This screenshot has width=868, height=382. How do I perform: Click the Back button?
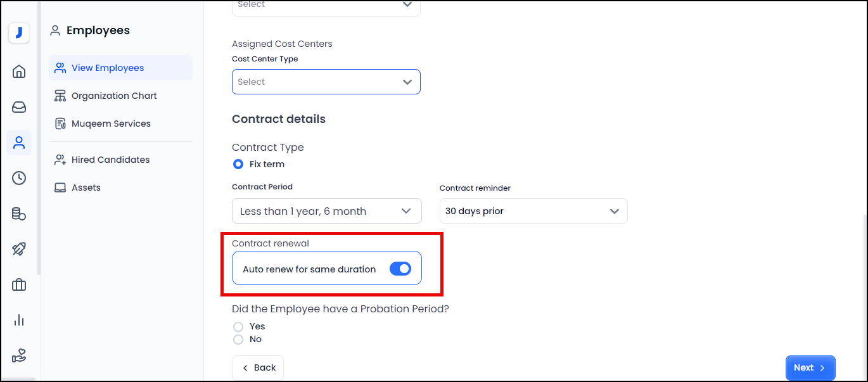pyautogui.click(x=258, y=367)
